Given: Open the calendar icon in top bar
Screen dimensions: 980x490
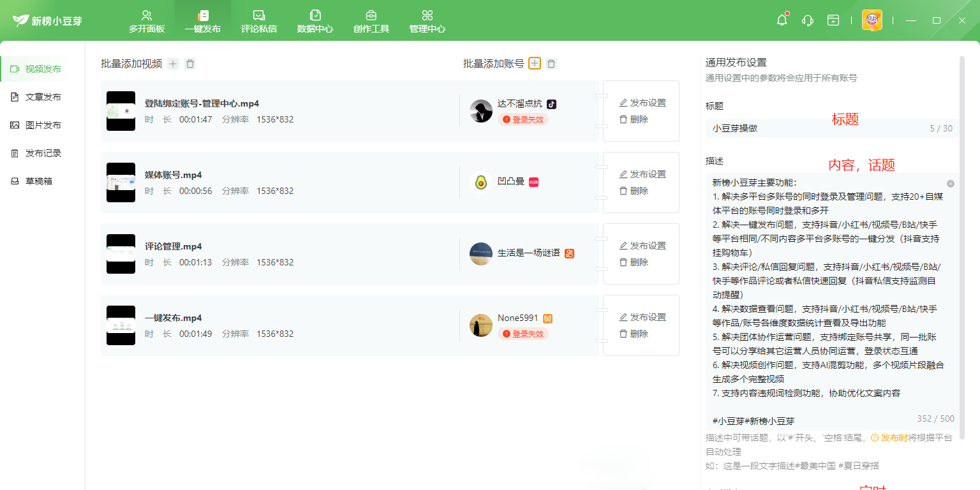Looking at the screenshot, I should [x=833, y=20].
